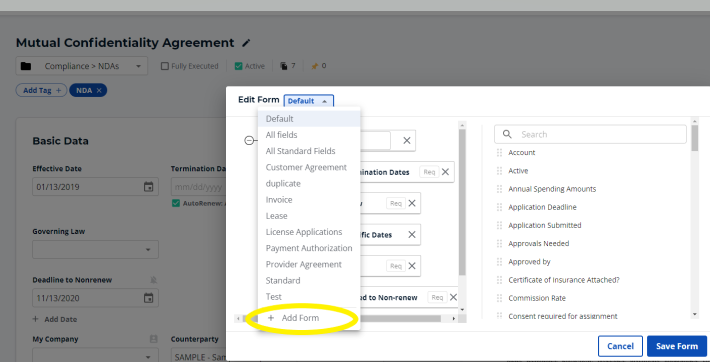Open the Compliance > NDAs folder dropdown

tap(82, 66)
